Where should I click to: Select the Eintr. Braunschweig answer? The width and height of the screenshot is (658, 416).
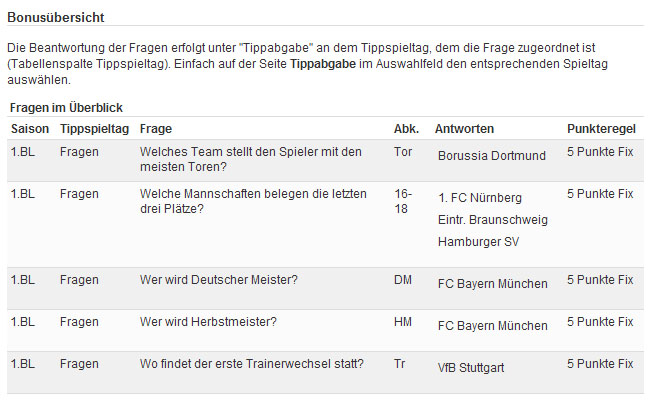point(493,220)
